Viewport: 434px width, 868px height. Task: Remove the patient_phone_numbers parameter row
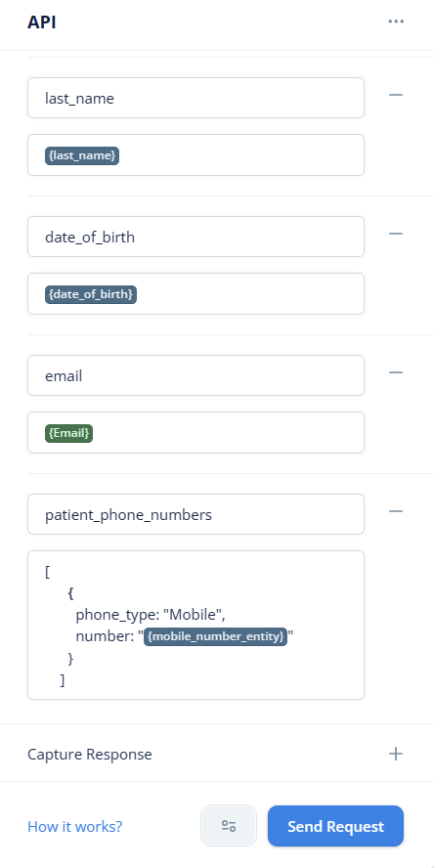396,511
